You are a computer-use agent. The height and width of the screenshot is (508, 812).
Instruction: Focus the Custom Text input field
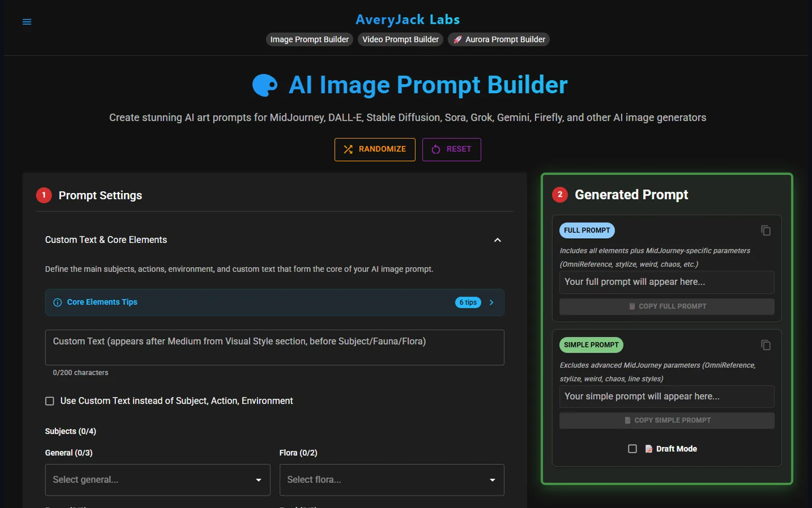275,347
